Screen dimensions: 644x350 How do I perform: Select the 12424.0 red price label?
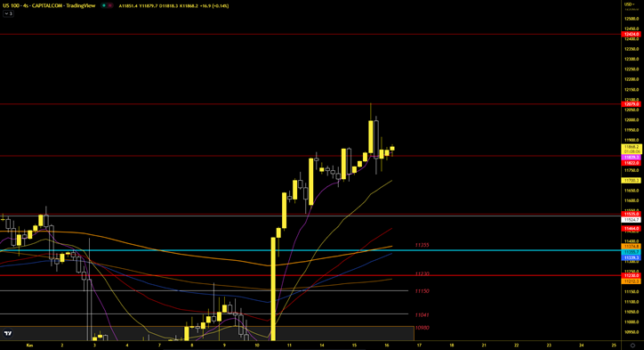coord(632,34)
